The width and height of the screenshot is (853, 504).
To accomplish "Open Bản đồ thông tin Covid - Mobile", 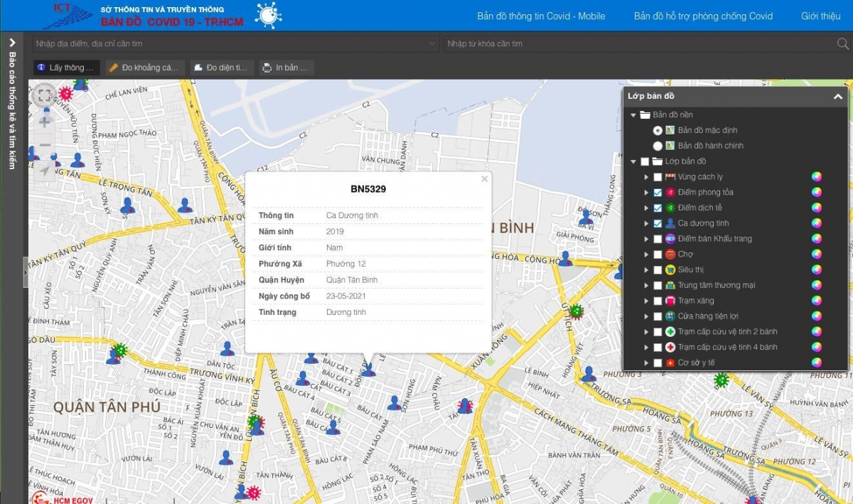I will pyautogui.click(x=541, y=16).
